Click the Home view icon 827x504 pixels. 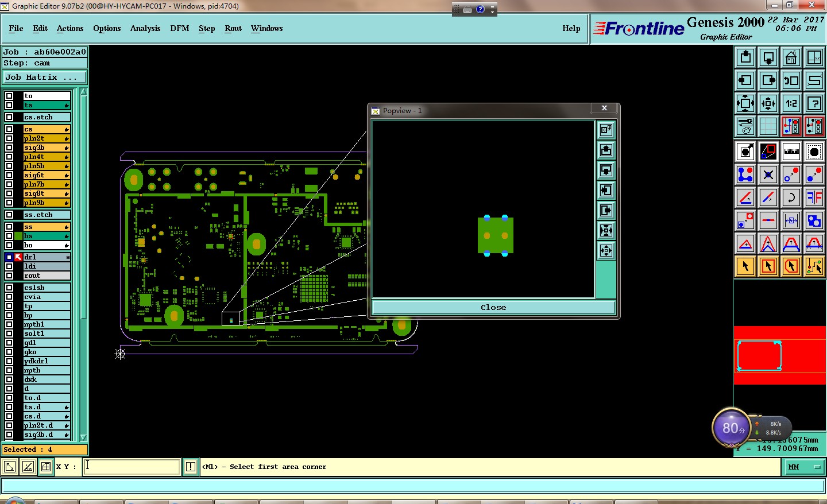791,57
